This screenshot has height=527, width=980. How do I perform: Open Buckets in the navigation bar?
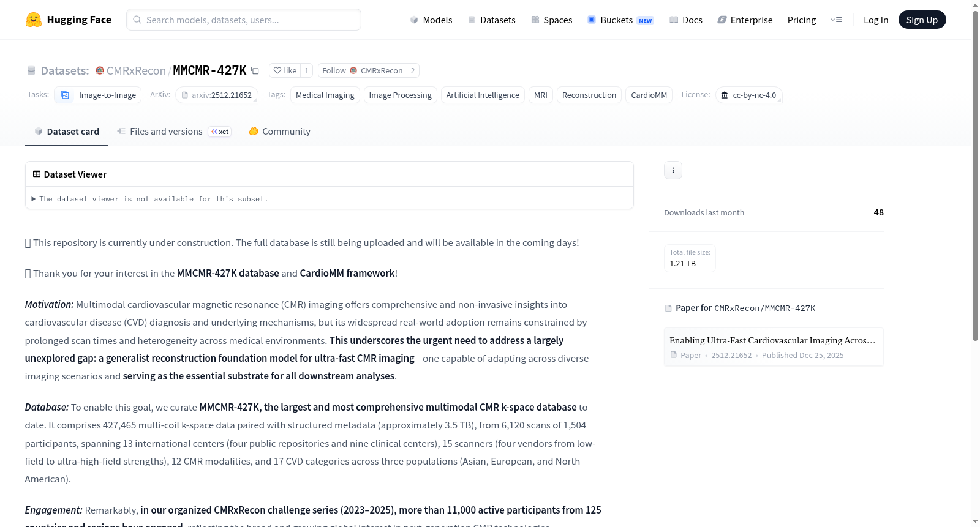[x=620, y=20]
